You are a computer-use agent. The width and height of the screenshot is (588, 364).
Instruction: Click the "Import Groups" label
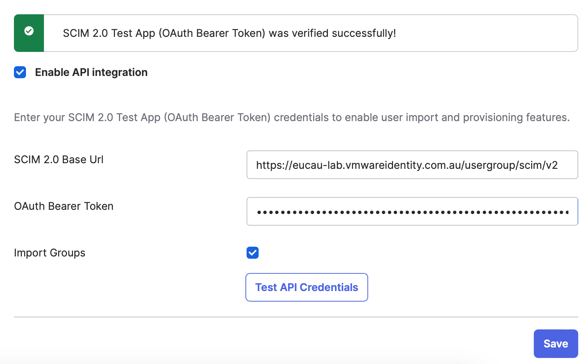[x=50, y=253]
